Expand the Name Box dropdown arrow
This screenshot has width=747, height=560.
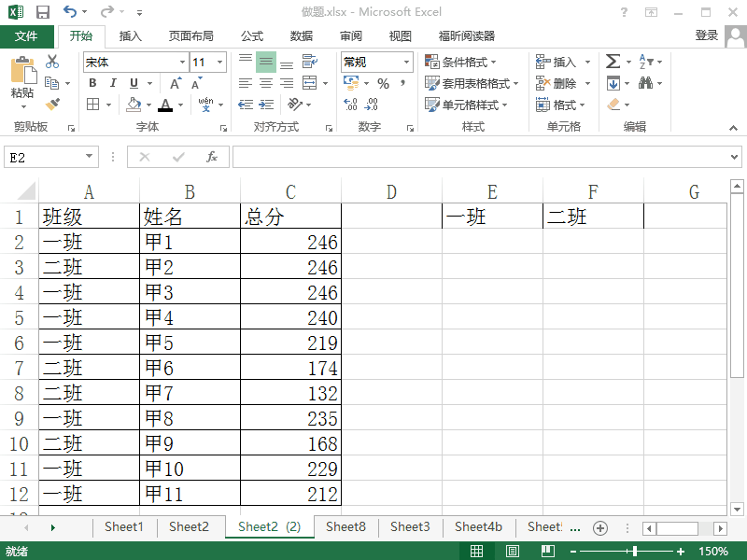coord(89,156)
